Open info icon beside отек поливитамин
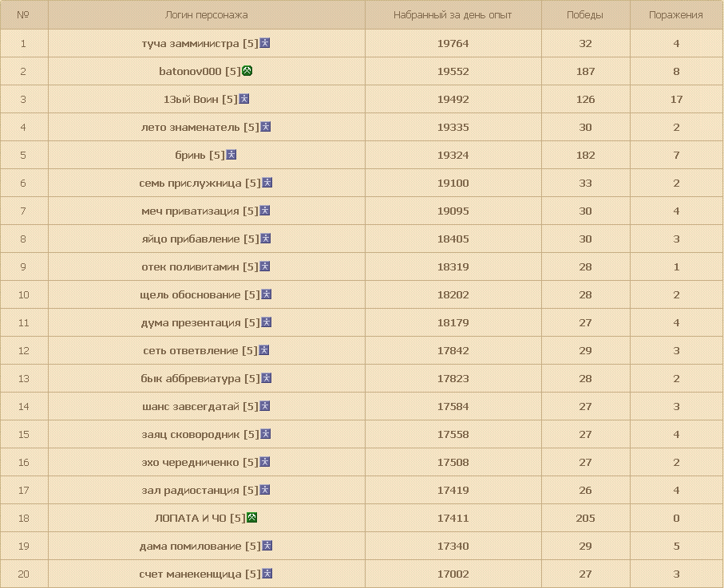724x588 pixels. 264,266
